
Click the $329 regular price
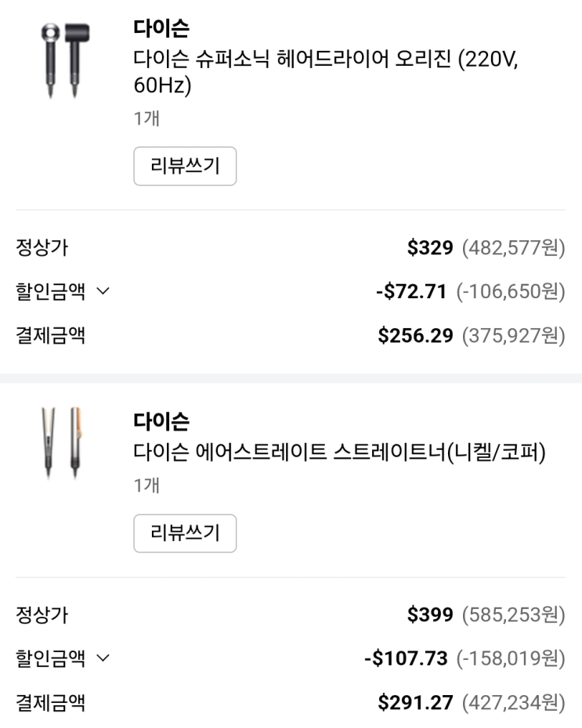(x=430, y=249)
